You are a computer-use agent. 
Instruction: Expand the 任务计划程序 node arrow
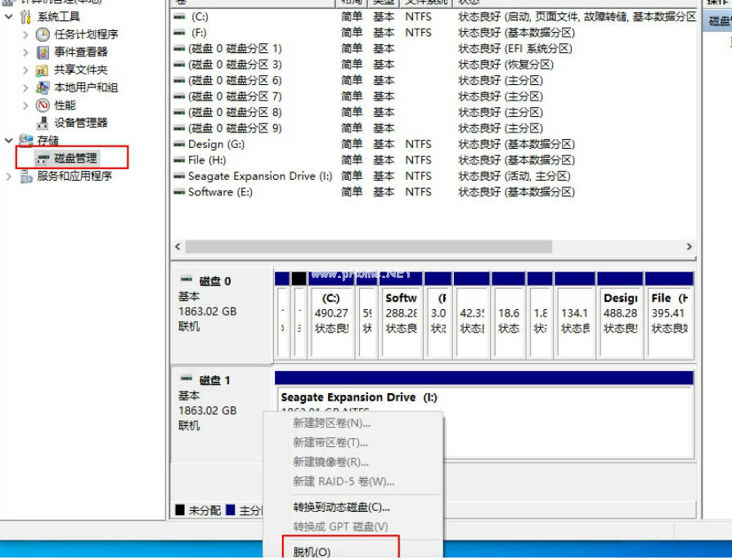(x=25, y=34)
